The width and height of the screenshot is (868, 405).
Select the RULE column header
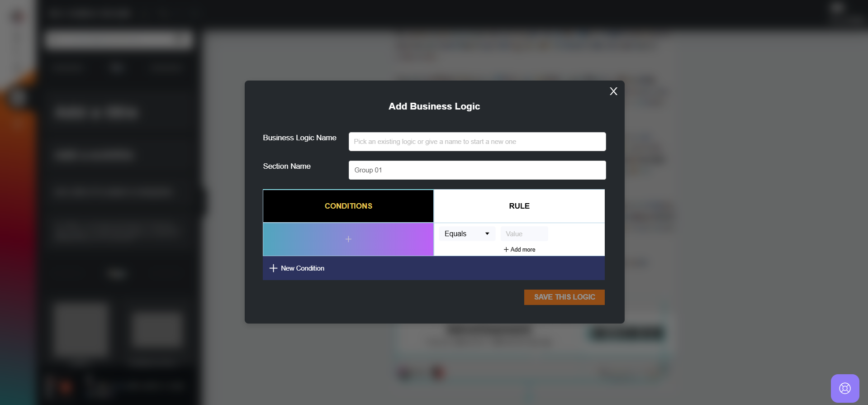(x=519, y=206)
